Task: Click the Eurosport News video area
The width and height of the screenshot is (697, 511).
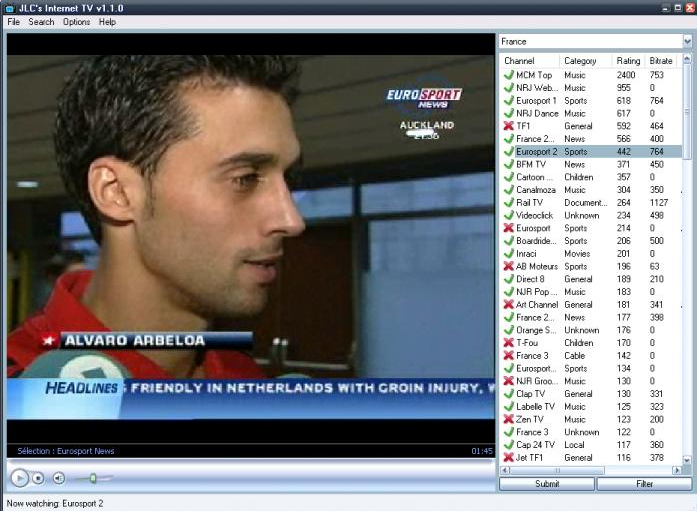Action: coord(251,237)
